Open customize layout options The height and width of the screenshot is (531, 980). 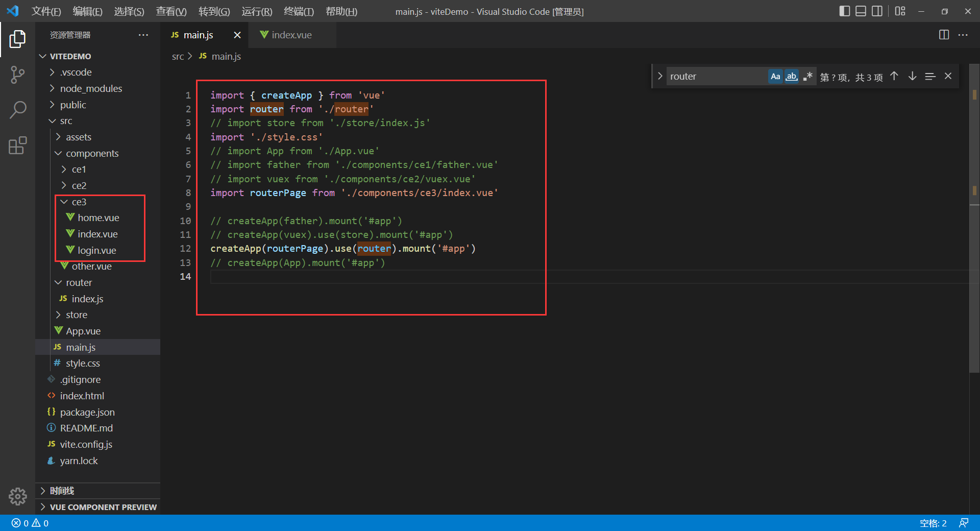(900, 11)
